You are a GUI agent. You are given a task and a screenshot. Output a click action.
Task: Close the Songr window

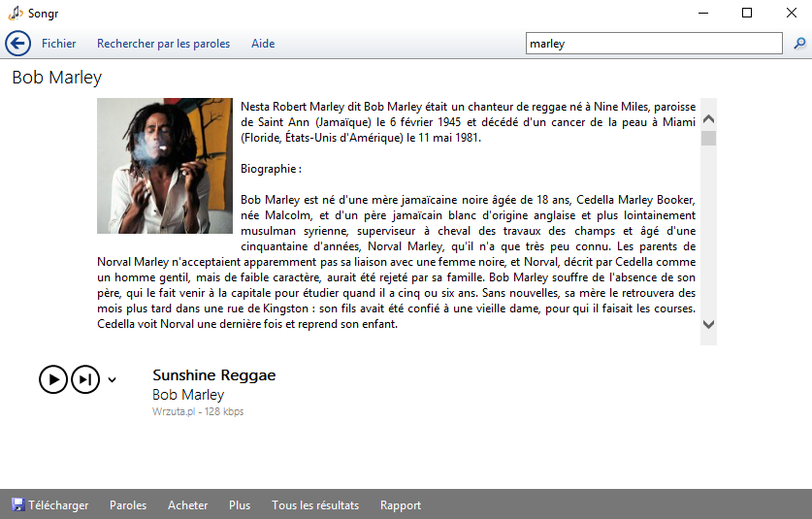(792, 13)
